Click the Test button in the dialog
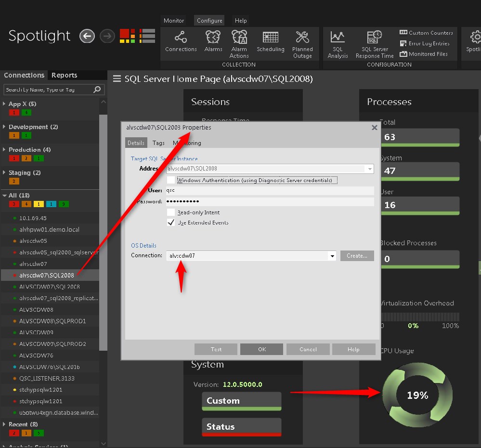 coord(216,349)
